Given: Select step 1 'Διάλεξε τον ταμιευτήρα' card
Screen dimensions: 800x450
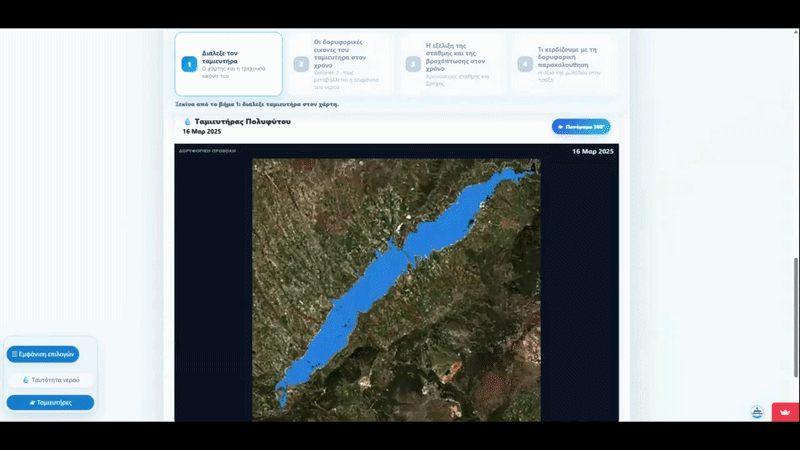Looking at the screenshot, I should tap(229, 64).
